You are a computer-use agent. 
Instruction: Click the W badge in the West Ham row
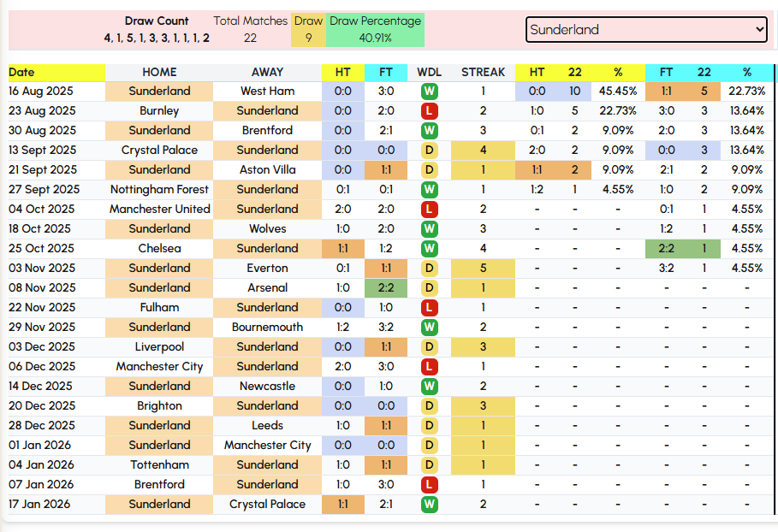[x=429, y=91]
